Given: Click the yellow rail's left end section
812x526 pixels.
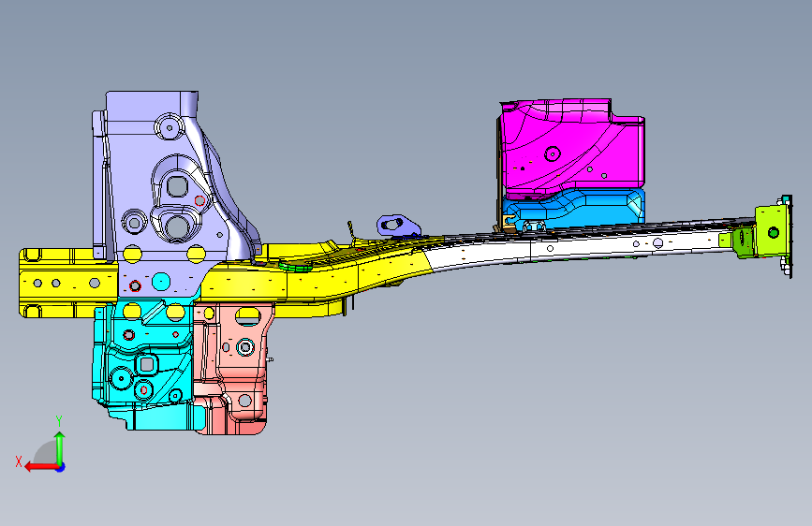Looking at the screenshot, I should tap(67, 284).
